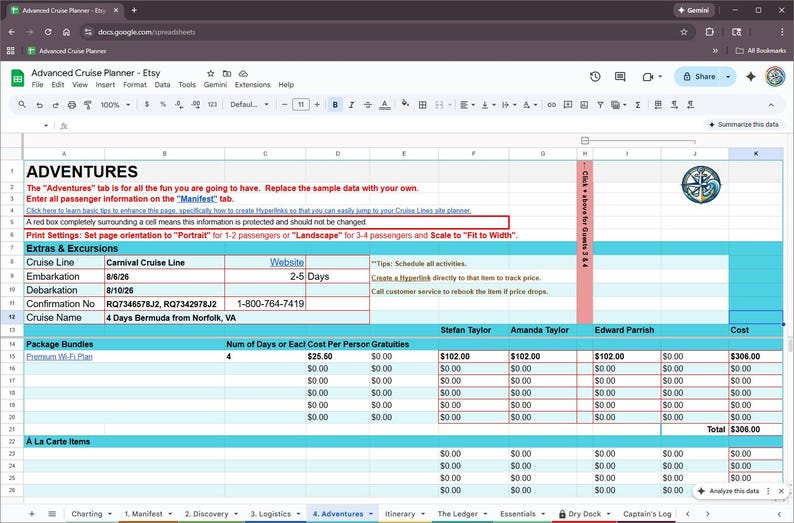794x523 pixels.
Task: Format selected cells as percent
Action: coord(163,104)
